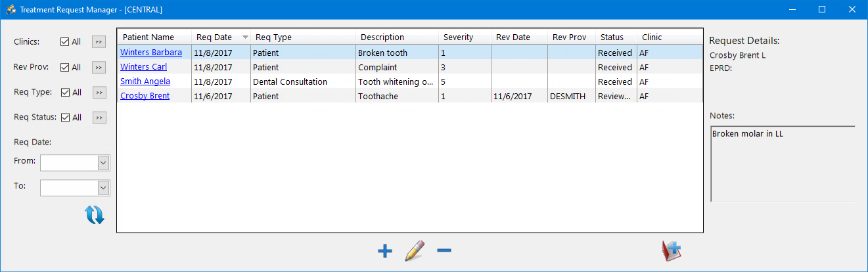Click the red book with plus icon

[671, 251]
